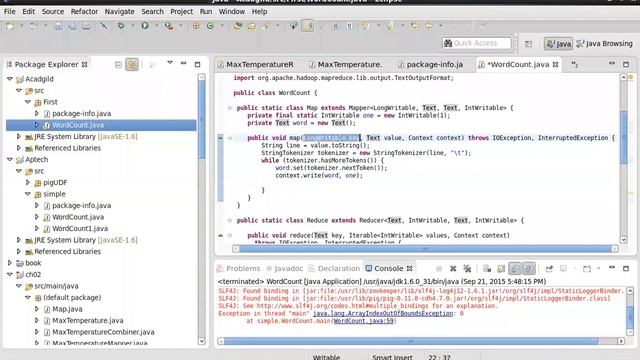Click the Next Annotation icon

(365, 26)
